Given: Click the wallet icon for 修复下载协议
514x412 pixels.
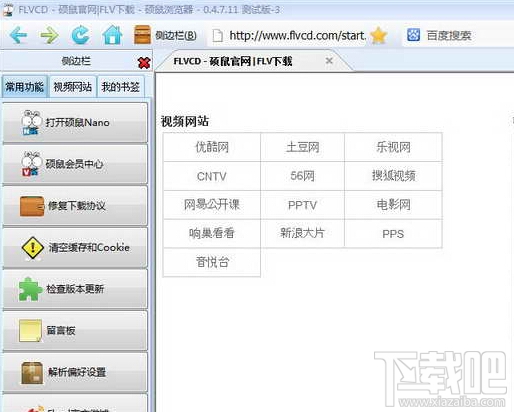Looking at the screenshot, I should pyautogui.click(x=32, y=206).
